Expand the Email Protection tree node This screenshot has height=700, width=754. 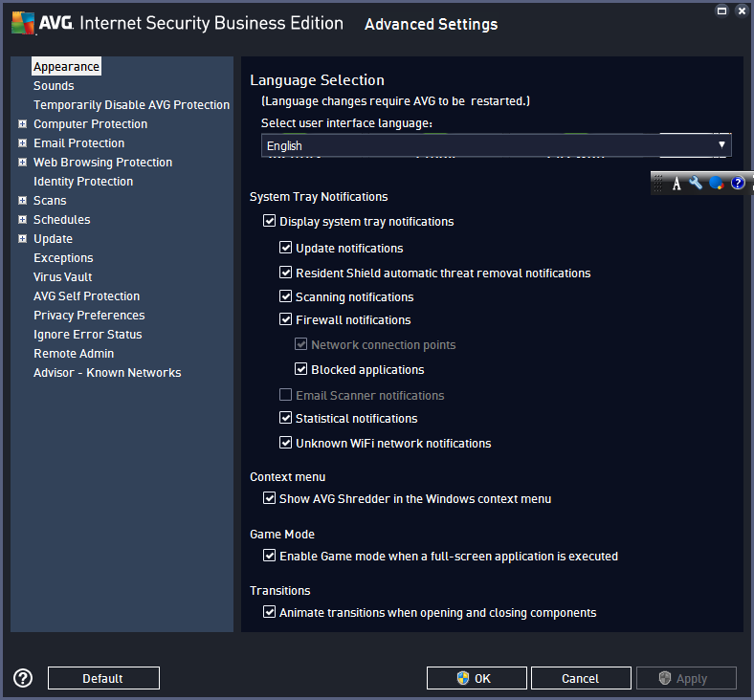pos(23,143)
